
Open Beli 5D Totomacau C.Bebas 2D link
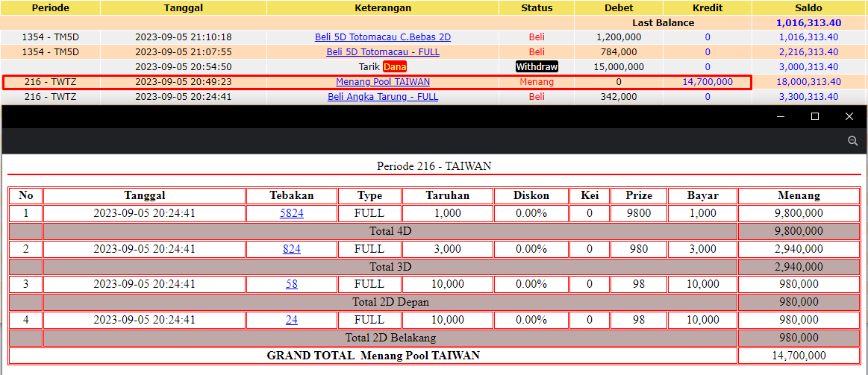click(383, 37)
